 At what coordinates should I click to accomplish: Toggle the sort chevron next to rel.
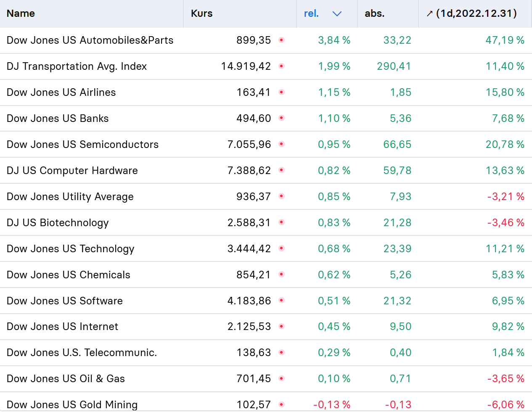point(337,14)
